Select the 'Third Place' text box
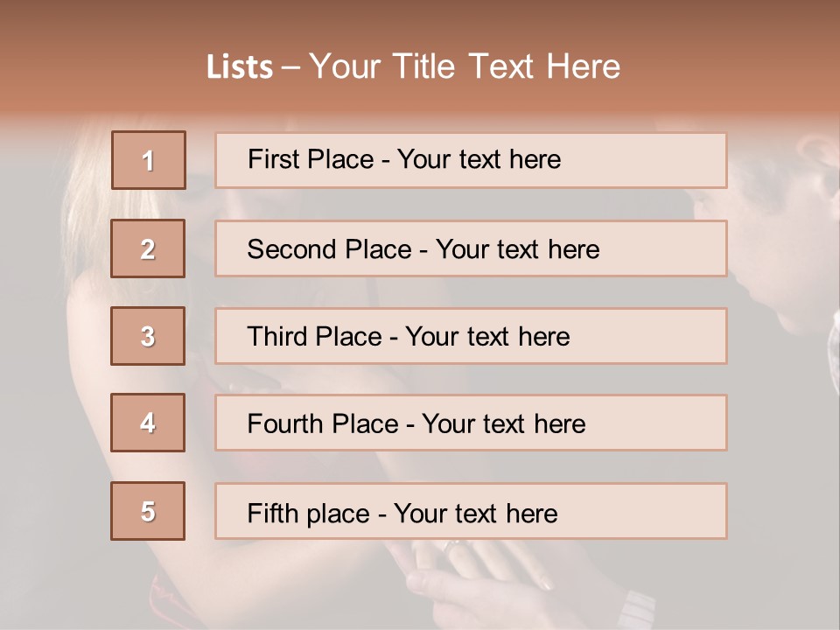The height and width of the screenshot is (630, 840). click(471, 336)
